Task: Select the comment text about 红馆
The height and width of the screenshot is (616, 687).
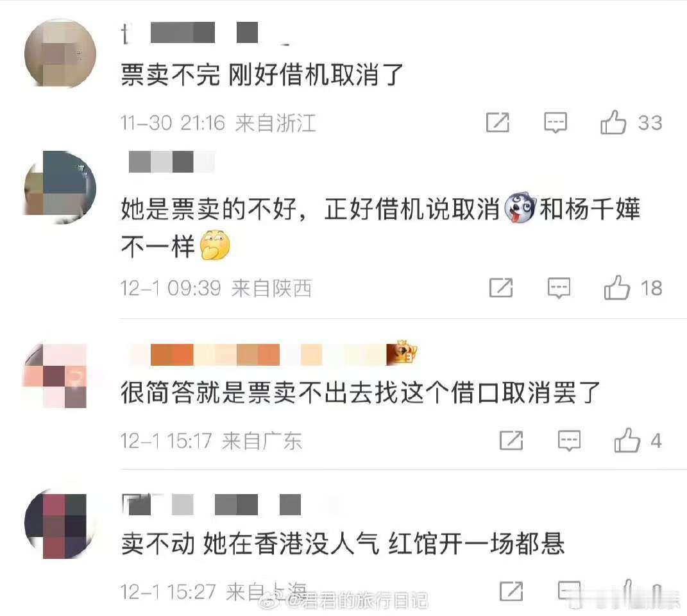Action: tap(343, 543)
